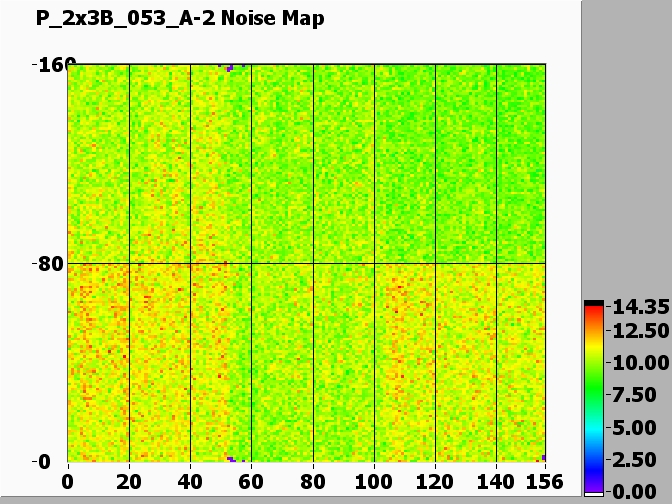Screen dimensions: 672x504
Task: Click the 20 tick label on horizontal axis
Action: 129,481
